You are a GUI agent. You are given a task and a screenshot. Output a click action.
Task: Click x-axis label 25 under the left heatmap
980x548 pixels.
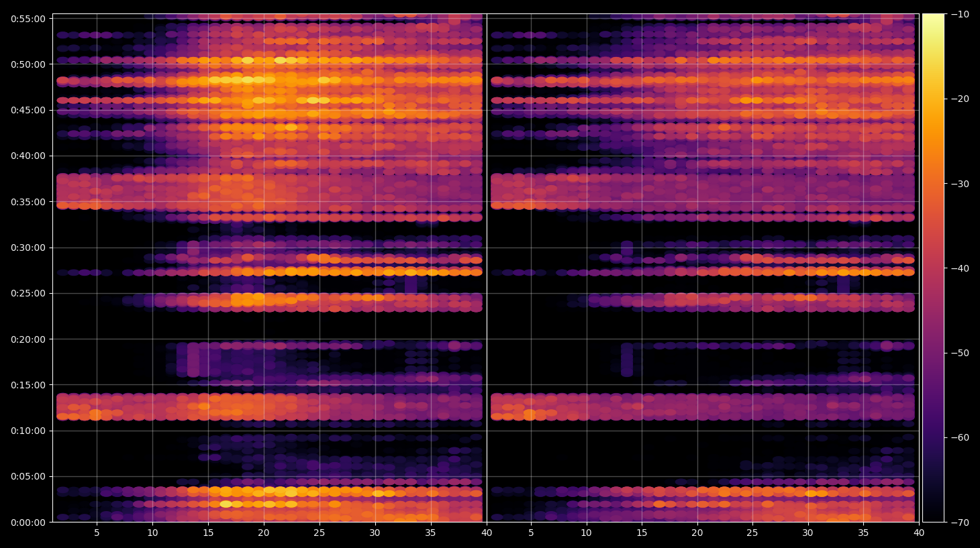click(x=319, y=533)
